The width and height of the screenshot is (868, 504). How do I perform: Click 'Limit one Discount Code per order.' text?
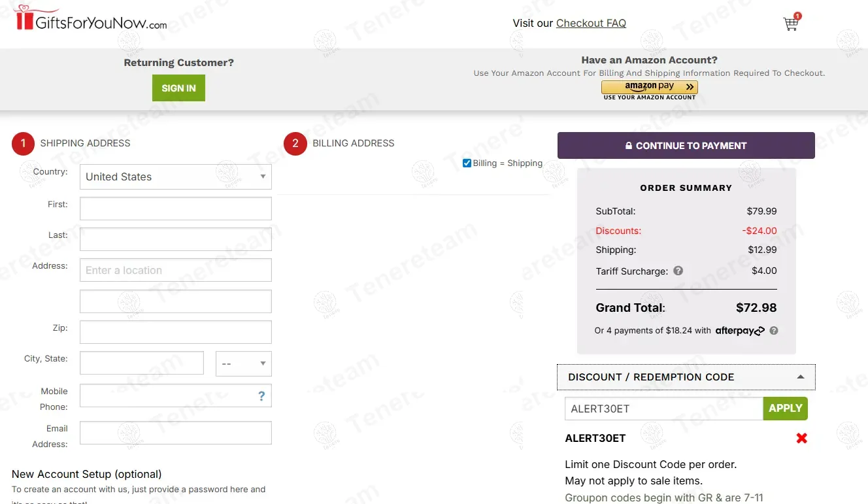point(651,465)
